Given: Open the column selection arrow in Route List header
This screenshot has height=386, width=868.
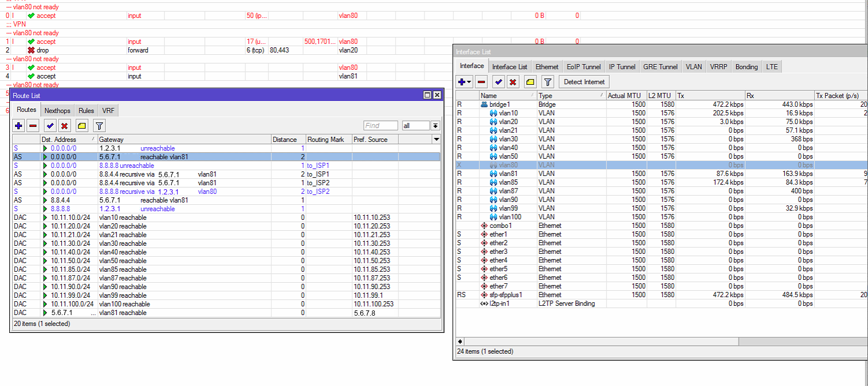Looking at the screenshot, I should [x=437, y=139].
